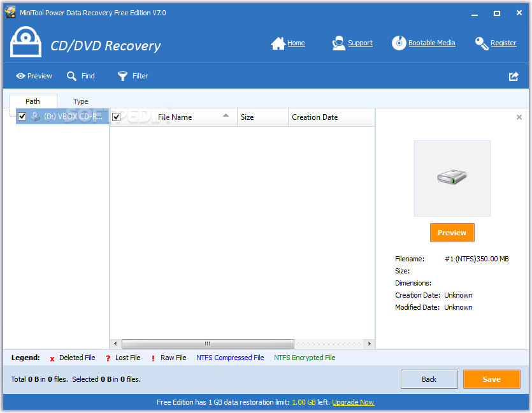Click the Back button
The width and height of the screenshot is (532, 413).
[429, 379]
